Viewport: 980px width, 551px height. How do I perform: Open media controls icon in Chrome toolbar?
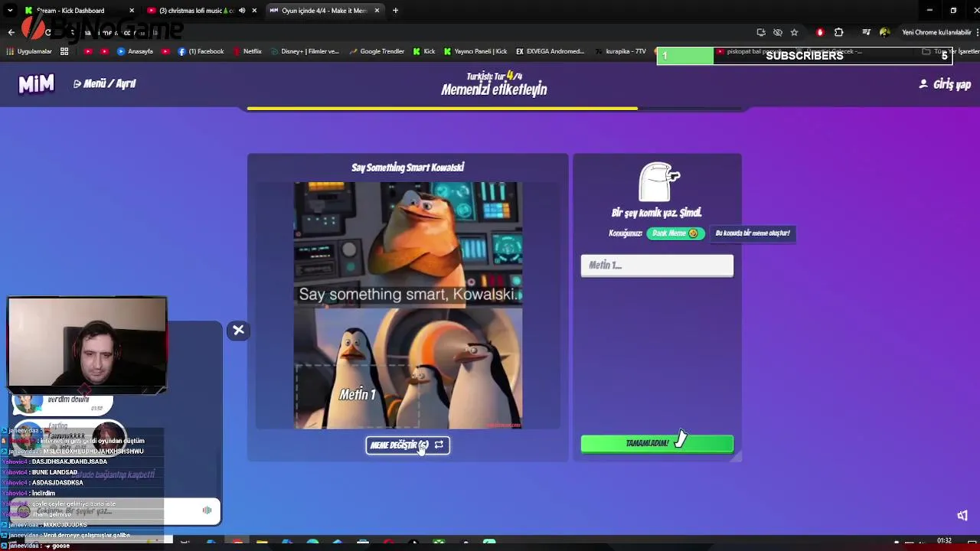[x=866, y=32]
